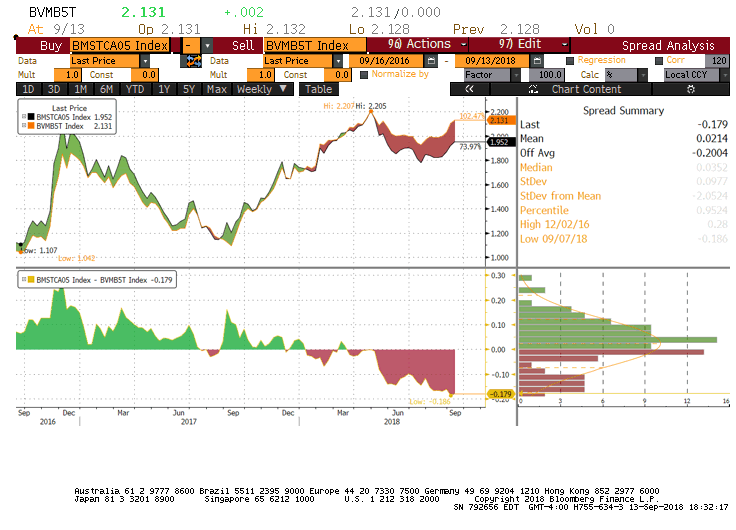Click the Buy Const 0.0 field
Image resolution: width=736 pixels, height=530 pixels.
[x=145, y=75]
